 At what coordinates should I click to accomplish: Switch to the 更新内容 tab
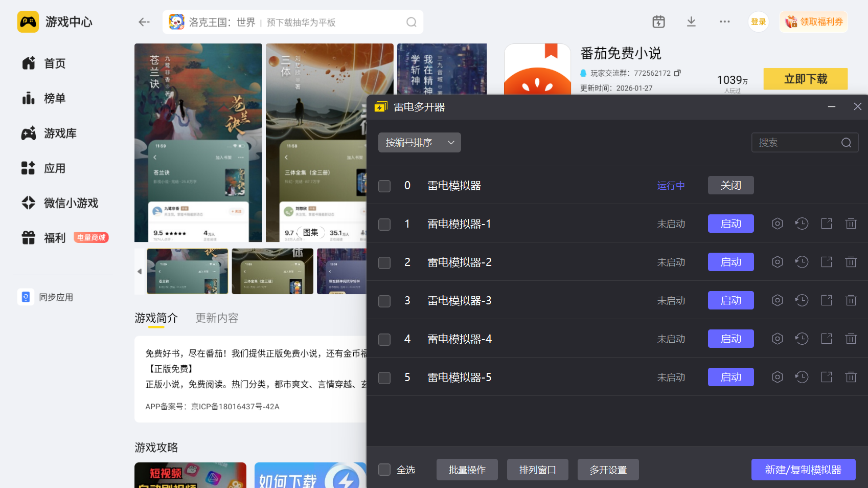pos(217,318)
